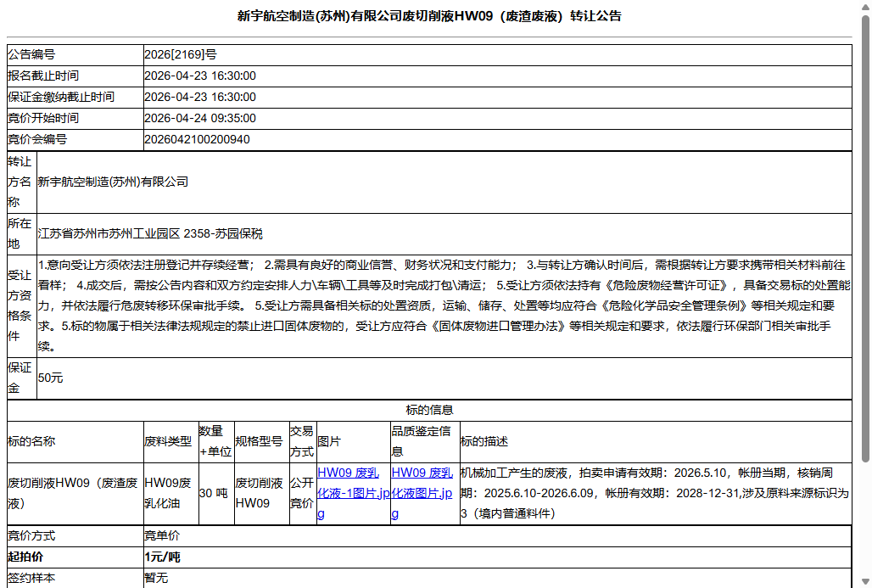Click the 交易方式 column header
This screenshot has height=588, width=872.
pyautogui.click(x=303, y=442)
